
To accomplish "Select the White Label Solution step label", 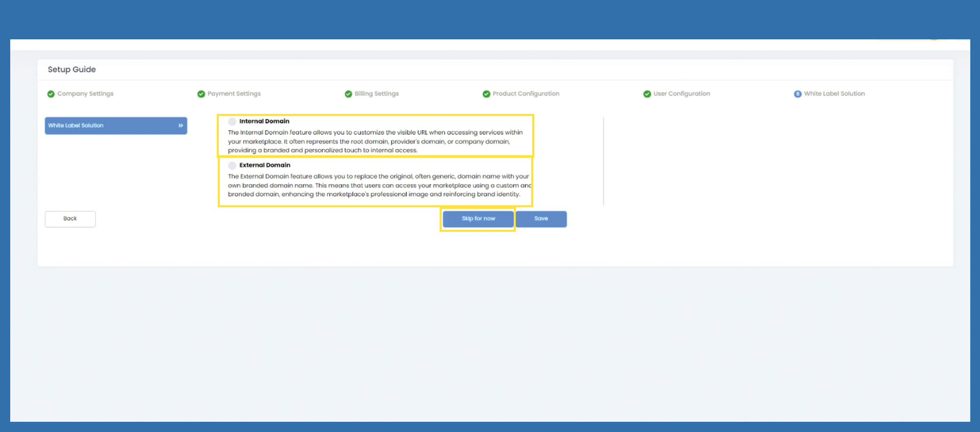I will coord(834,94).
